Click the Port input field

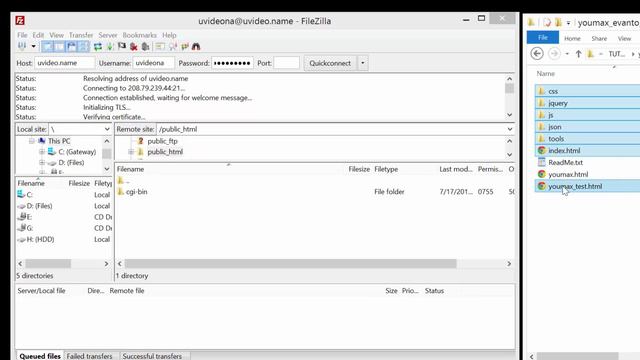287,63
